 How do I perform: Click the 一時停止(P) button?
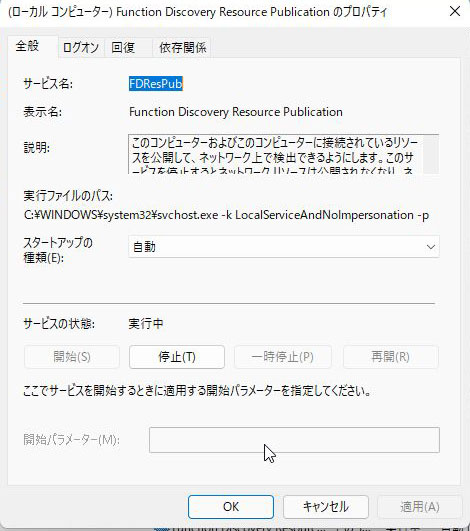tap(282, 357)
